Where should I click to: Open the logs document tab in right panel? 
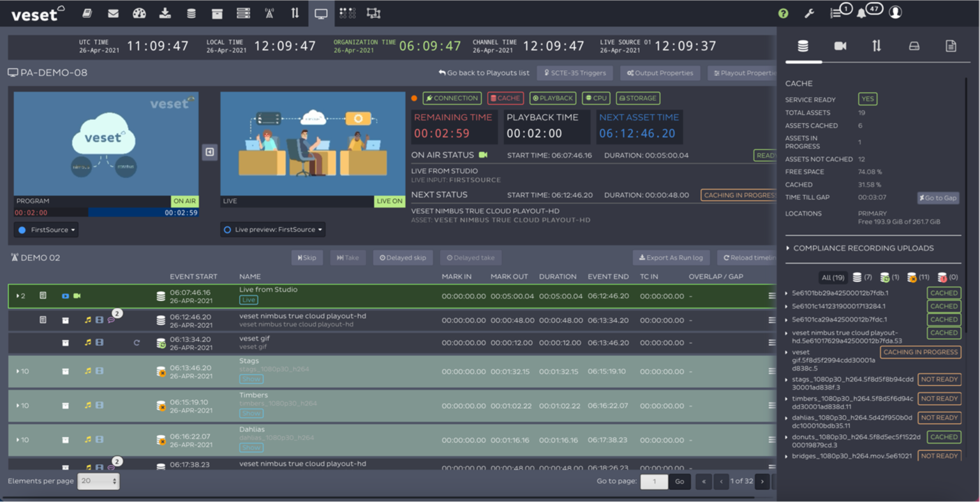951,45
